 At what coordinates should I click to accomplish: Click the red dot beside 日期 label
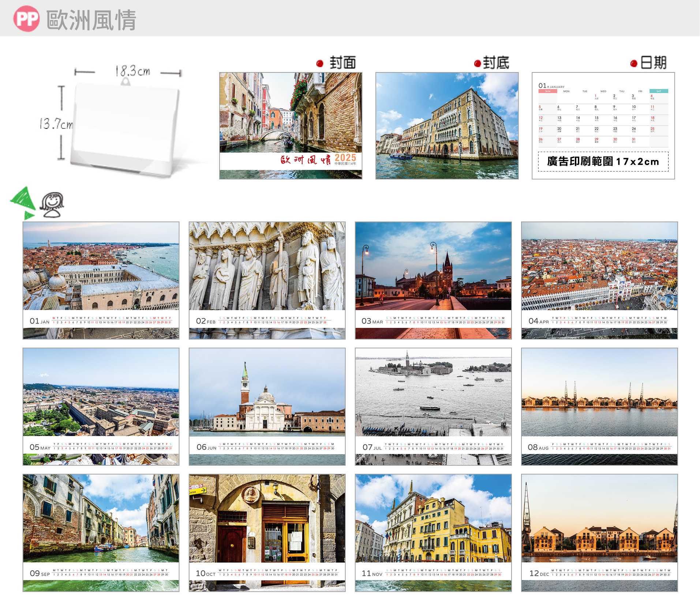634,63
